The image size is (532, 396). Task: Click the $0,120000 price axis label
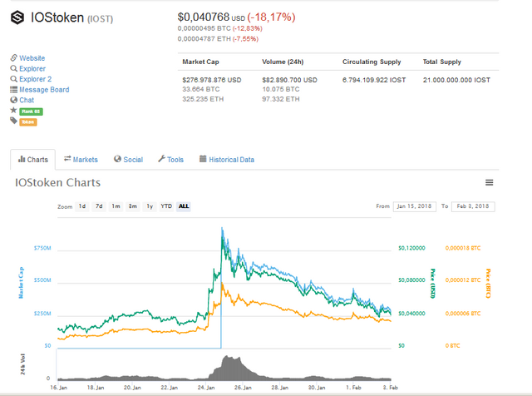[x=411, y=248]
